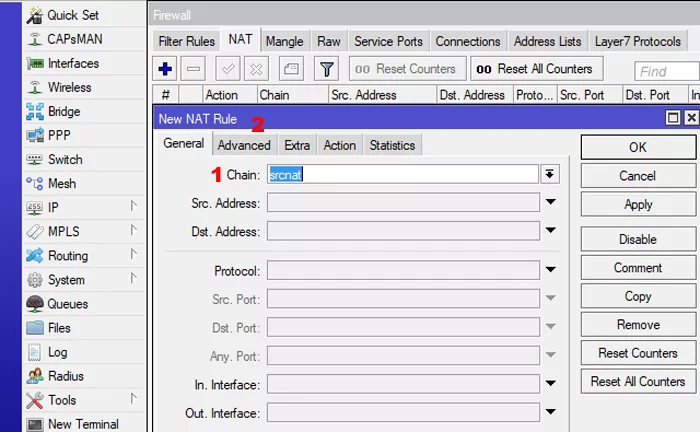This screenshot has width=700, height=432.
Task: Click the Protocol input field
Action: click(403, 270)
